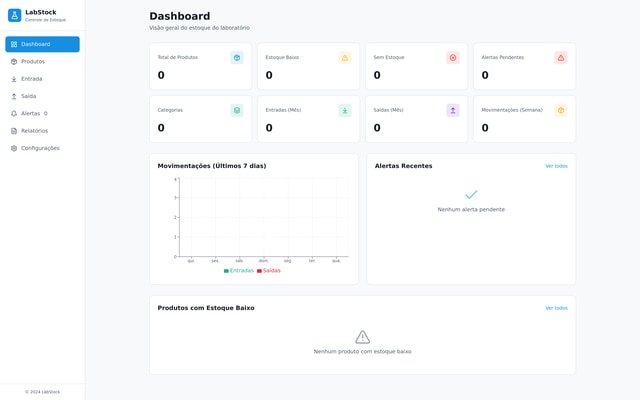
Task: Click the Entradas (Mês) download icon
Action: 345,110
